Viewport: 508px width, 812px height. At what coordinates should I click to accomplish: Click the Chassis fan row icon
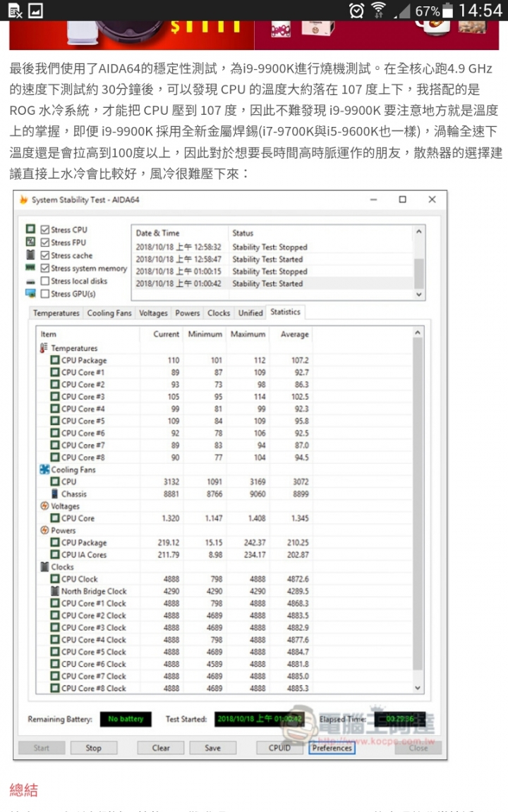tap(55, 493)
